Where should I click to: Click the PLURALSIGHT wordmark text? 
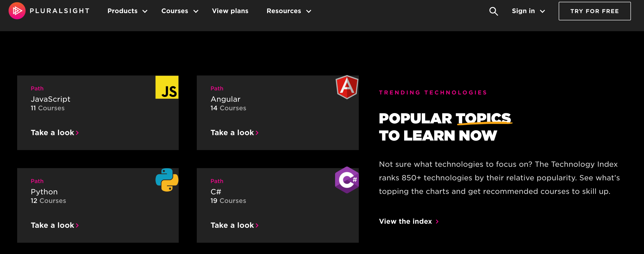point(60,11)
